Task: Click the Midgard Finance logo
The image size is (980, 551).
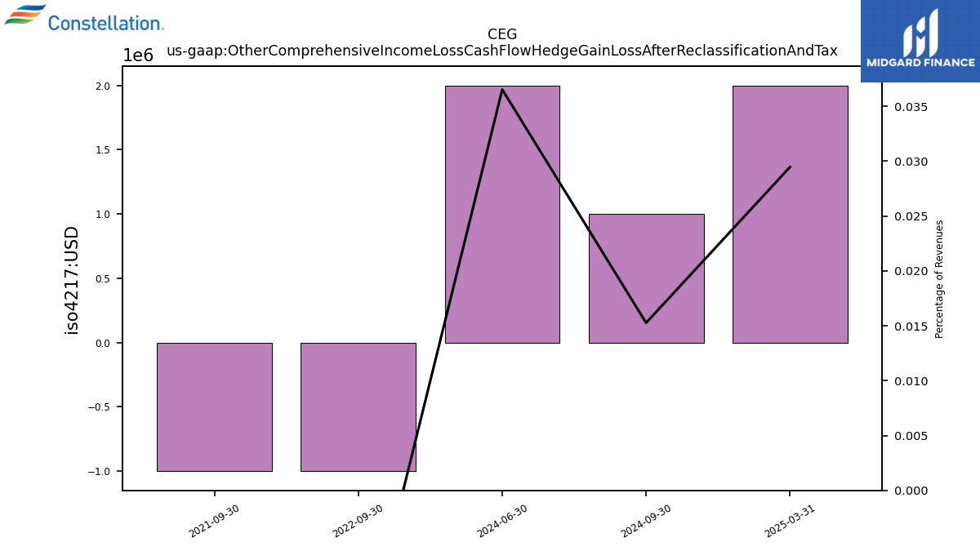Action: pos(920,41)
